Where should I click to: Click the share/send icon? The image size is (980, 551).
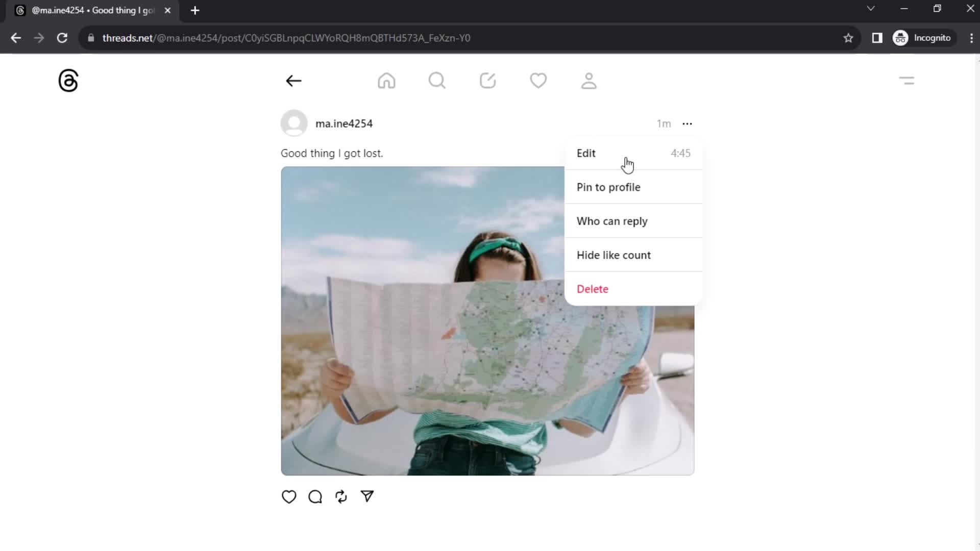click(367, 496)
